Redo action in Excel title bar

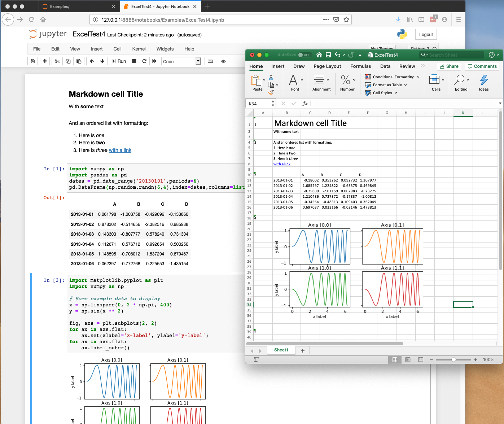pos(351,55)
